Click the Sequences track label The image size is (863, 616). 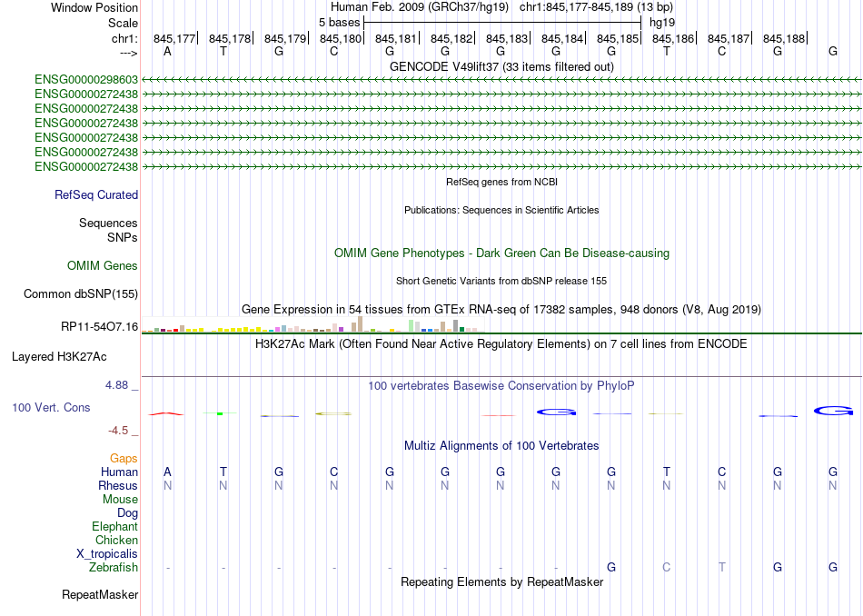point(108,223)
